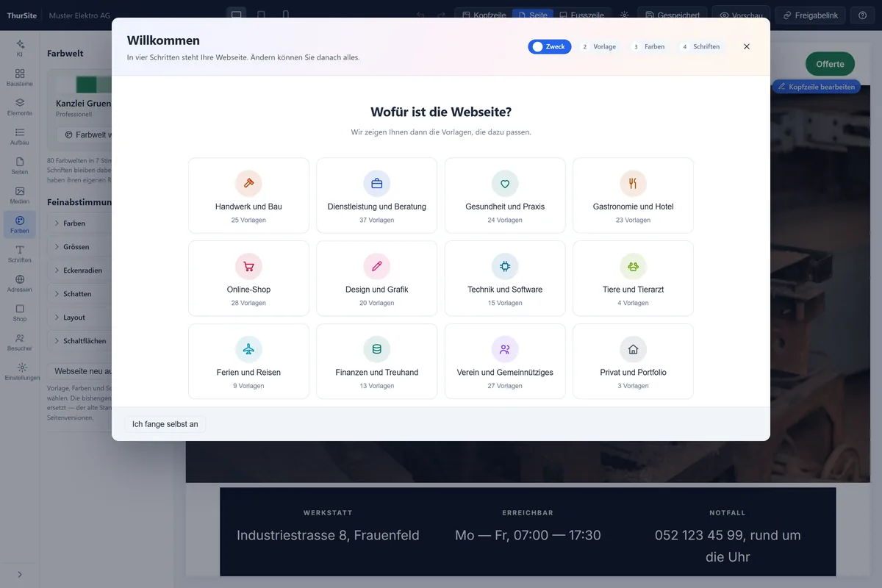Expand the Grössen section
This screenshot has height=588, width=882.
[x=81, y=247]
